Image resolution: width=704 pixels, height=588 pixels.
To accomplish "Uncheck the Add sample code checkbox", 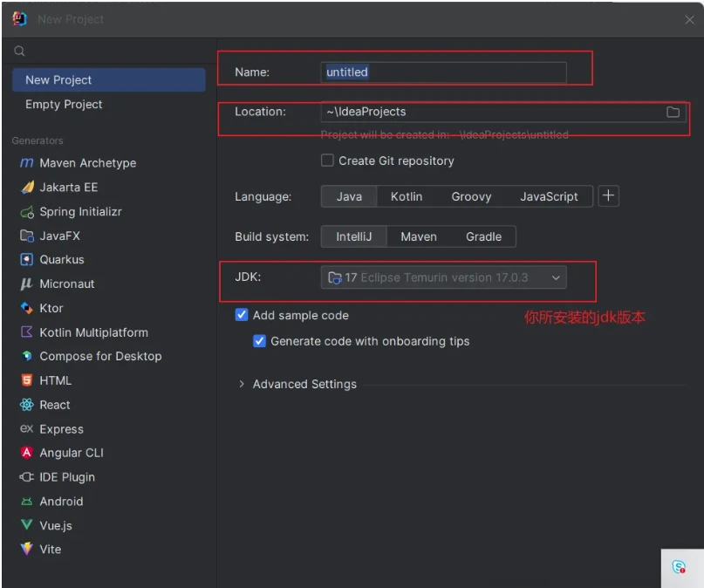I will [x=242, y=316].
